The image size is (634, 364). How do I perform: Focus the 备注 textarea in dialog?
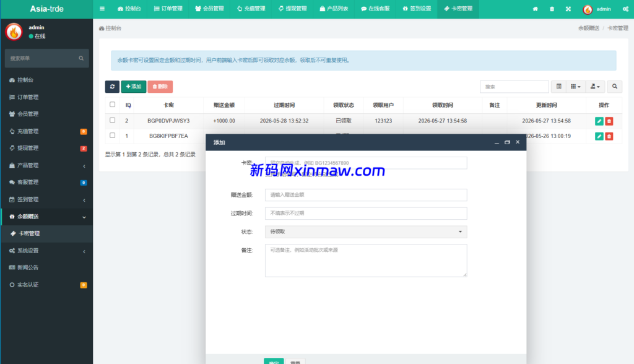click(366, 261)
